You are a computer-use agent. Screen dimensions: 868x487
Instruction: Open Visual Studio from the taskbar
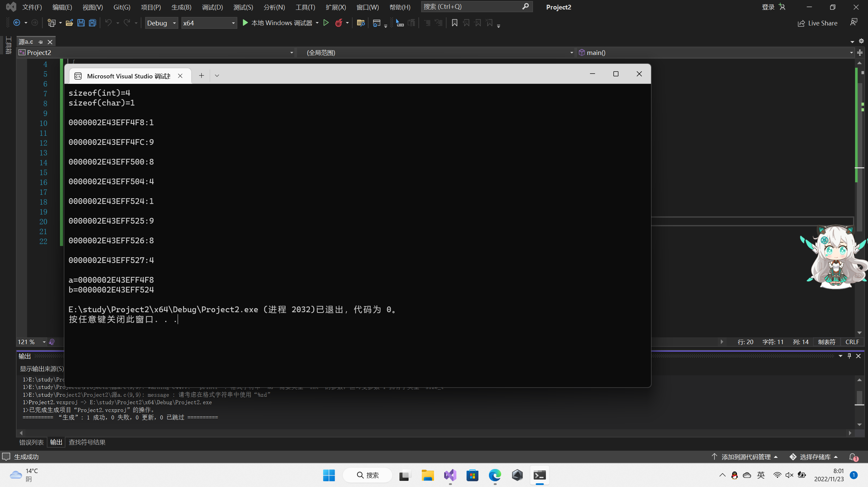pos(450,475)
